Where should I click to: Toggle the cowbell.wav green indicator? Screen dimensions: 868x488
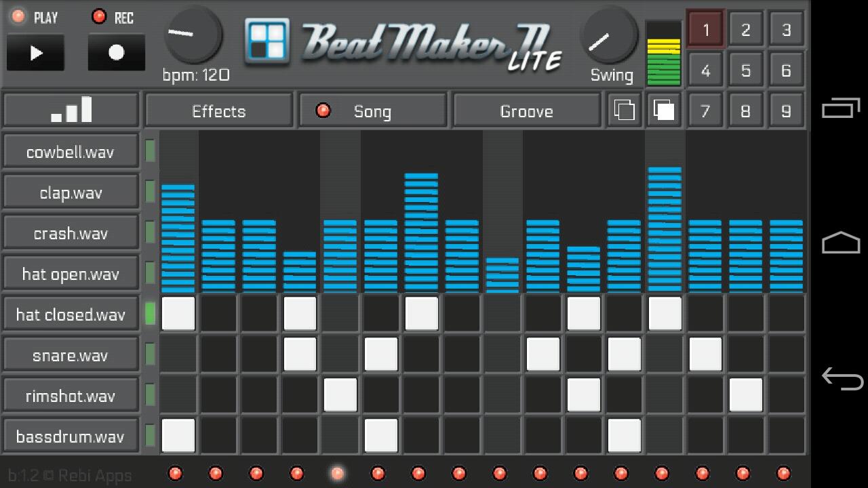coord(150,151)
